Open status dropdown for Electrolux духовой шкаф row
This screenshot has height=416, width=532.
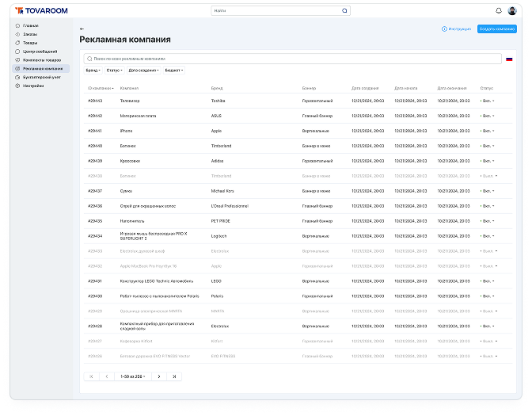[x=489, y=251]
